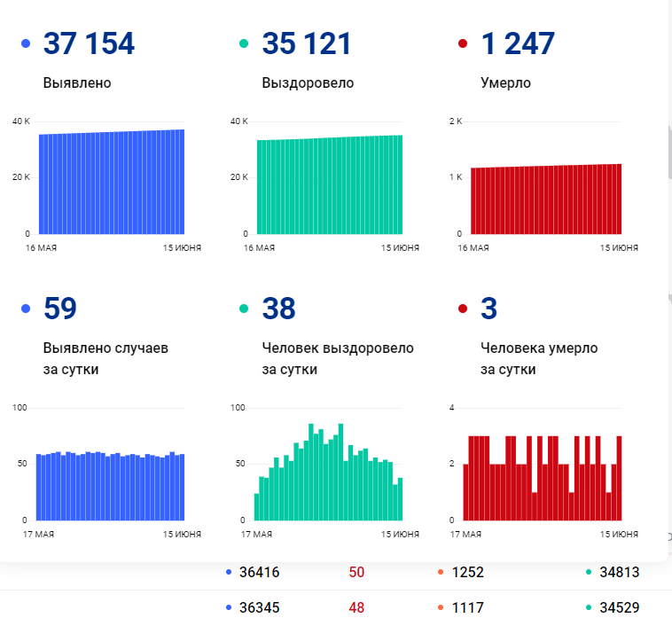
Task: Click the Человека умерло за сутки caption
Action: [539, 358]
